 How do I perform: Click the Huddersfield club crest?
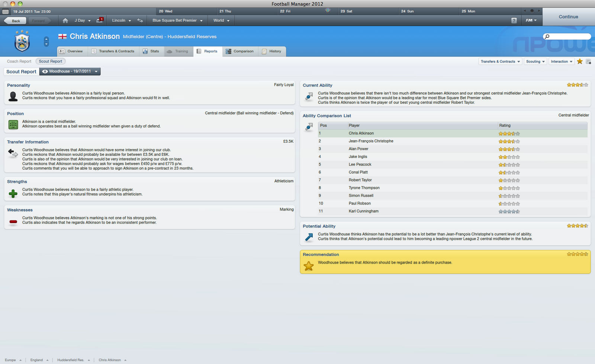[x=22, y=41]
